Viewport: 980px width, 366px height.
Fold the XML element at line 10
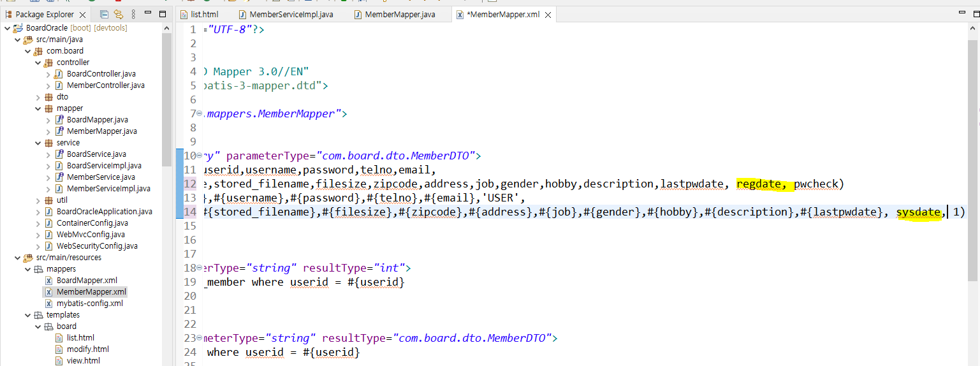click(200, 156)
